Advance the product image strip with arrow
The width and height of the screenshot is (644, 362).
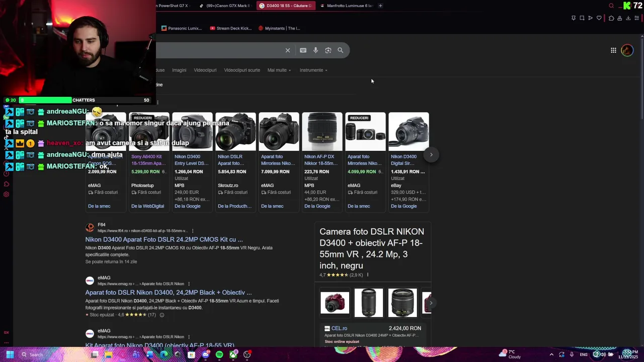[430, 303]
